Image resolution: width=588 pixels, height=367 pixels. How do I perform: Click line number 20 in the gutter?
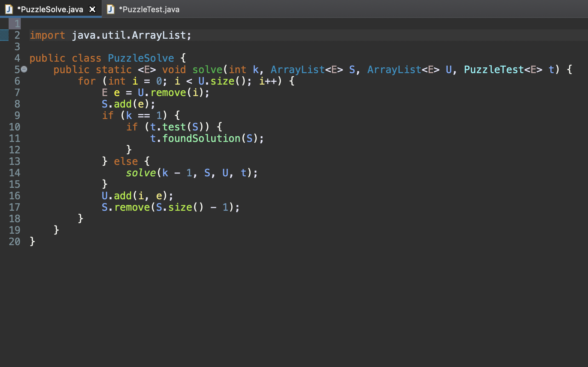point(14,242)
